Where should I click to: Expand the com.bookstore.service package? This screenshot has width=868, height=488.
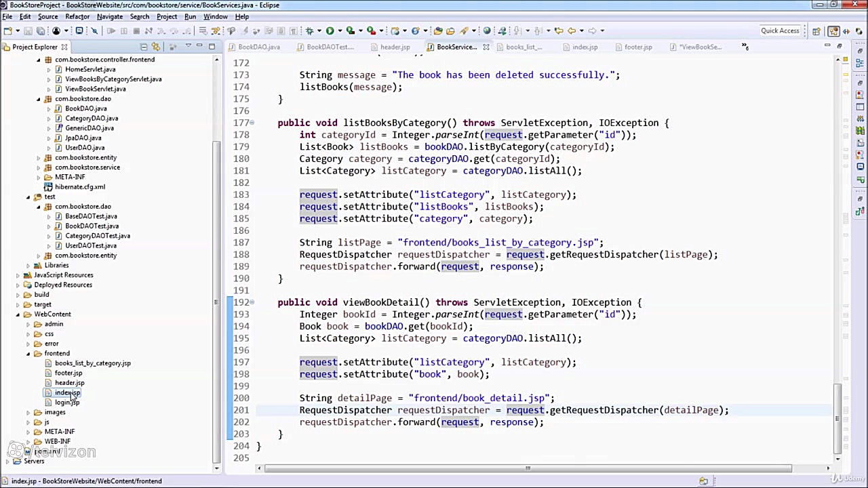click(39, 167)
